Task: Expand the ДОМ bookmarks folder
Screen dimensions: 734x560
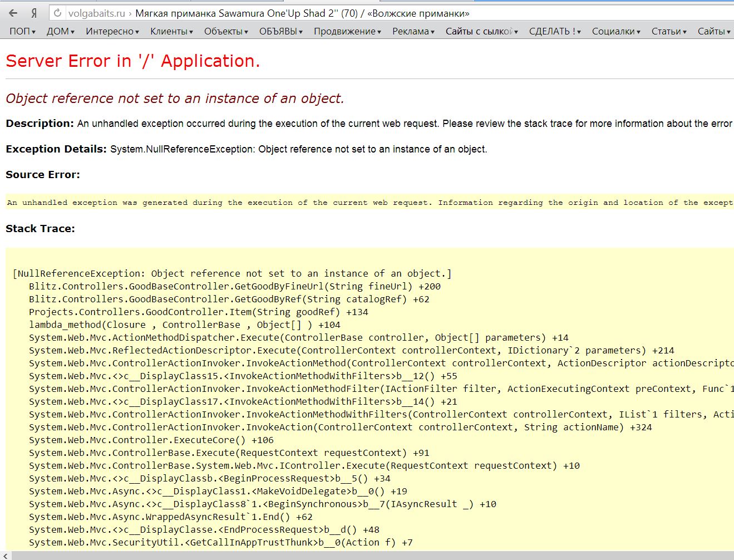Action: pos(60,32)
